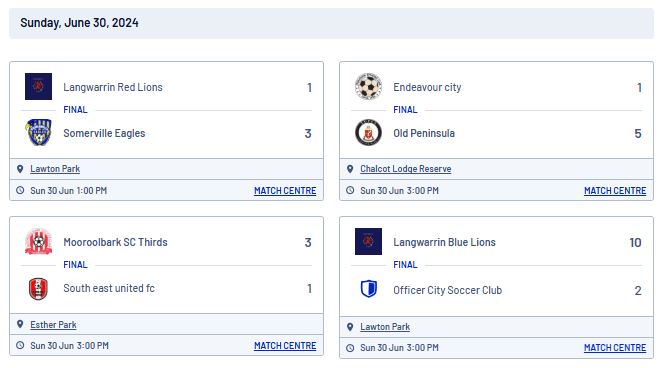The image size is (664, 368).
Task: Click the location pin beside Chalcot Lodge Reserve
Action: point(350,169)
